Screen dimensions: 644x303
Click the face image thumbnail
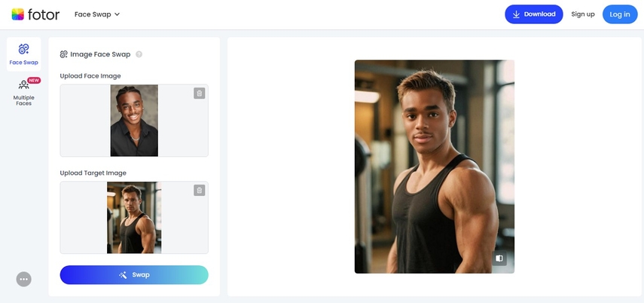pos(134,121)
